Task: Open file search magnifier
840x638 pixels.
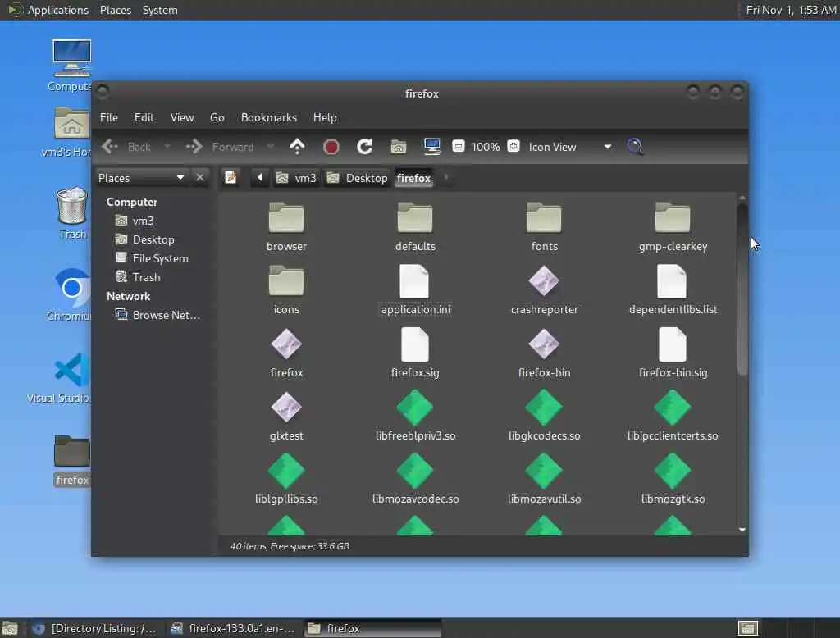Action: pyautogui.click(x=636, y=146)
